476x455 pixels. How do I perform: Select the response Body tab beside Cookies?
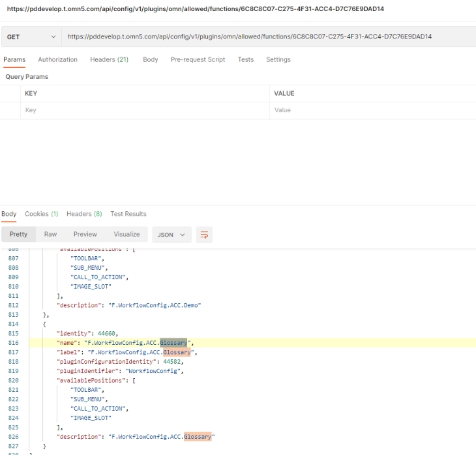pyautogui.click(x=9, y=214)
